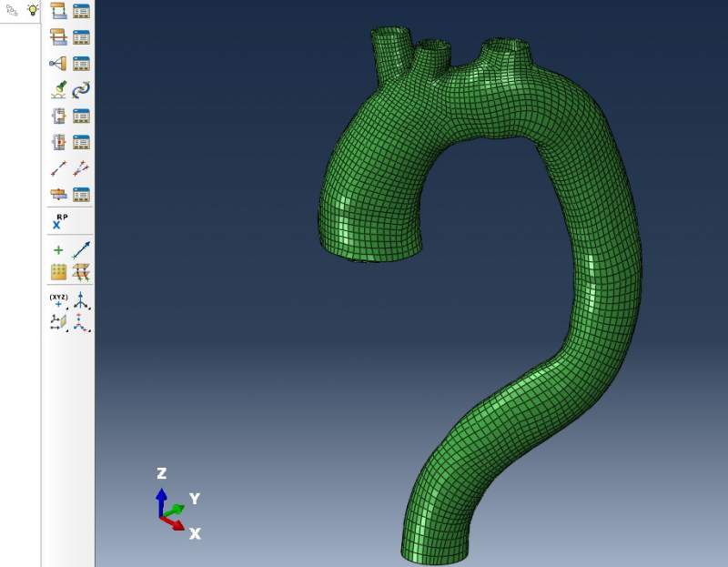This screenshot has width=728, height=567.
Task: Click the light bulb tip icon
Action: tap(33, 9)
